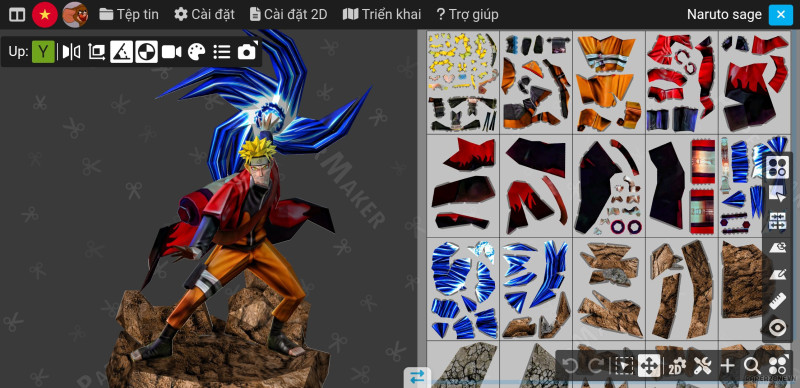Close the Naruto sage project

(x=781, y=15)
